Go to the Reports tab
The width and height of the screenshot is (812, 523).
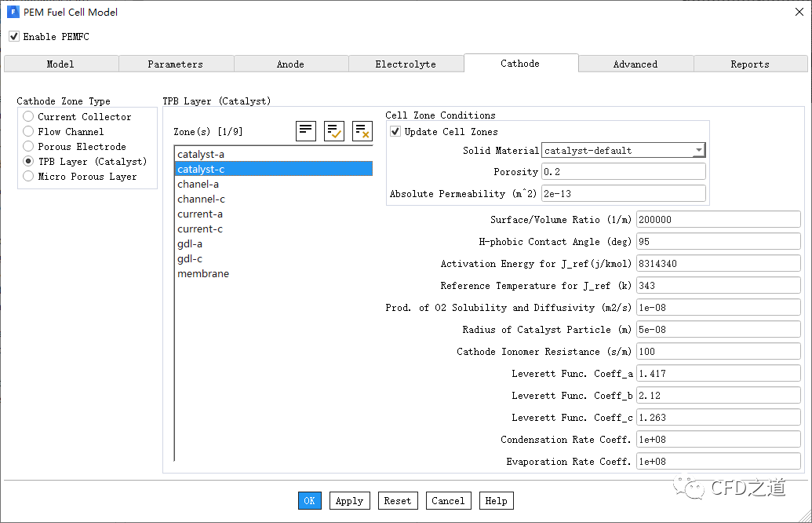pyautogui.click(x=750, y=64)
